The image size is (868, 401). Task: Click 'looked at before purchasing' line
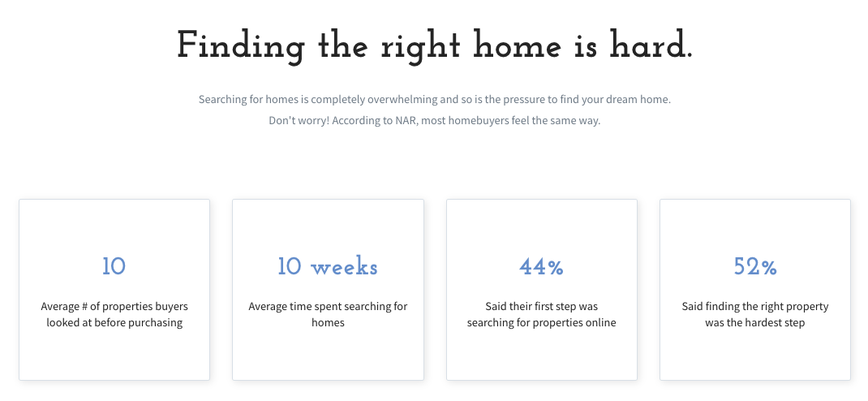coord(114,322)
